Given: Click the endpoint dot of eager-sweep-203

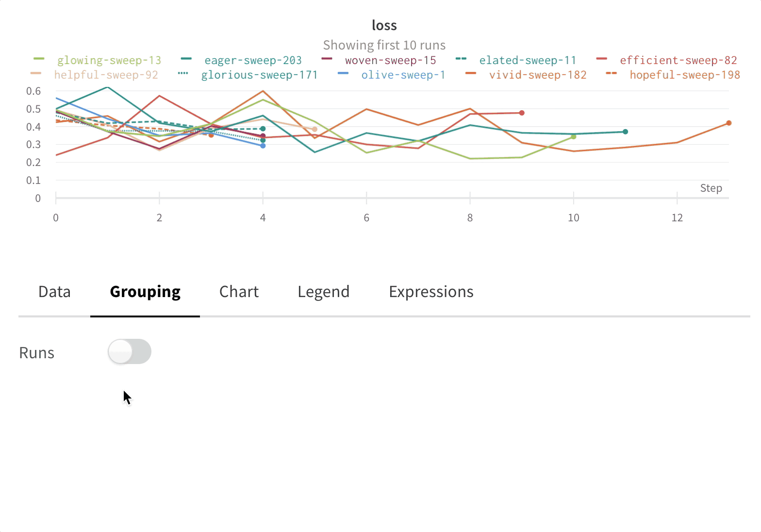Looking at the screenshot, I should (625, 131).
